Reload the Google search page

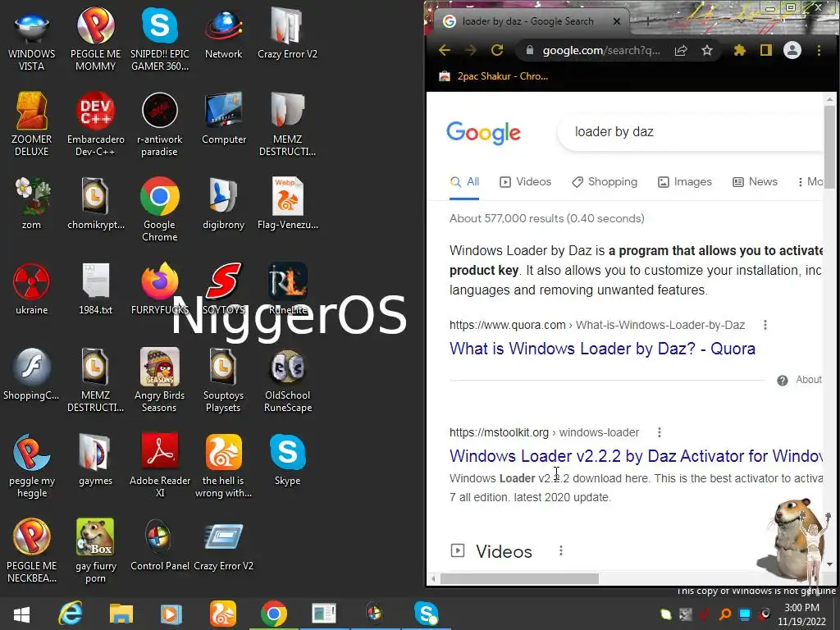(x=496, y=50)
